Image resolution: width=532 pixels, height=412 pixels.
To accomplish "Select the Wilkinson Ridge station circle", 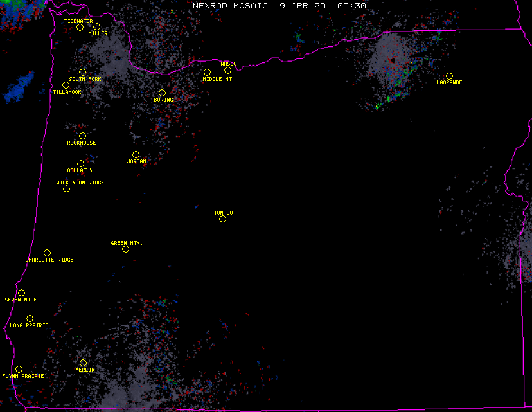I will 66,188.
